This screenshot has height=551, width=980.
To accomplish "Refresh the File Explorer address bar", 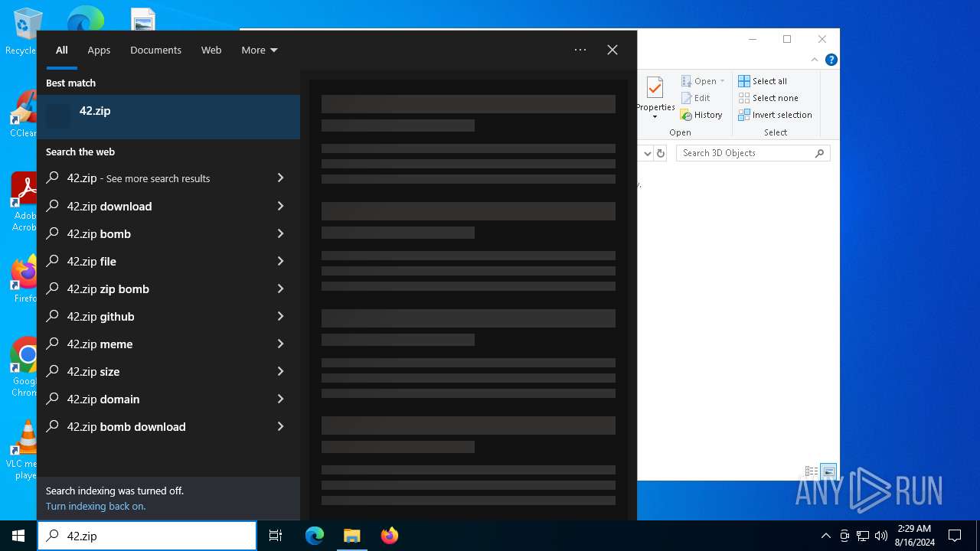I will point(661,153).
